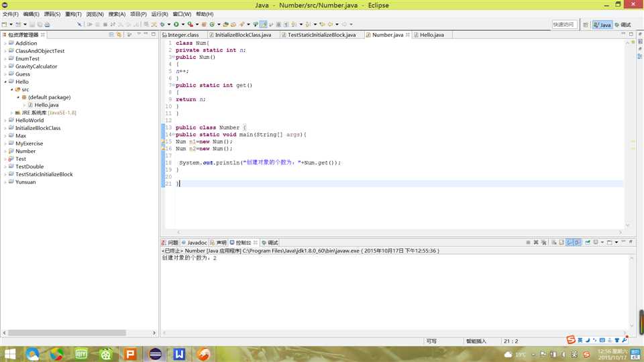Screen dimensions: 644x362
Task: Click the Terminate console icon
Action: (528, 242)
